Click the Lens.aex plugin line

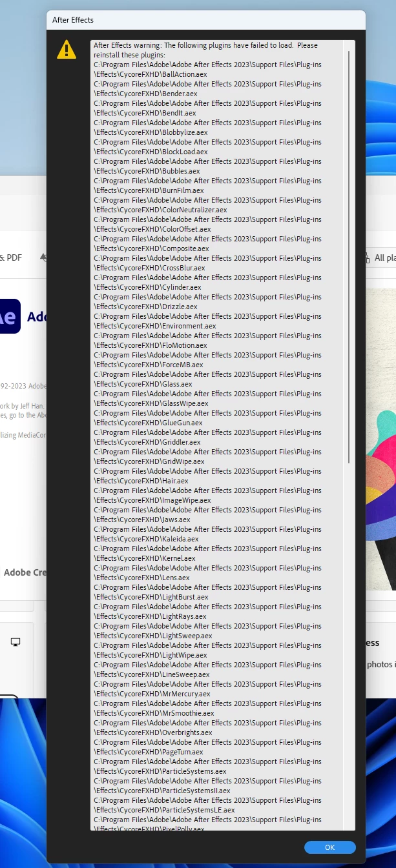pyautogui.click(x=141, y=578)
